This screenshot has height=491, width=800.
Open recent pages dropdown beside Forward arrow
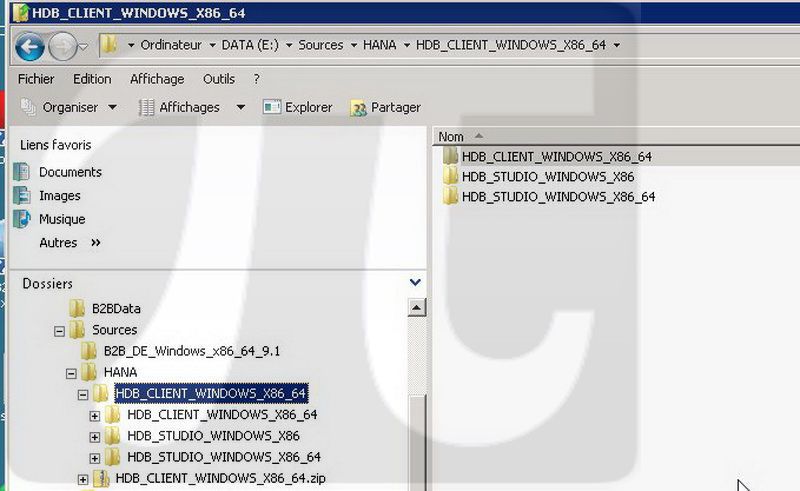pyautogui.click(x=84, y=46)
